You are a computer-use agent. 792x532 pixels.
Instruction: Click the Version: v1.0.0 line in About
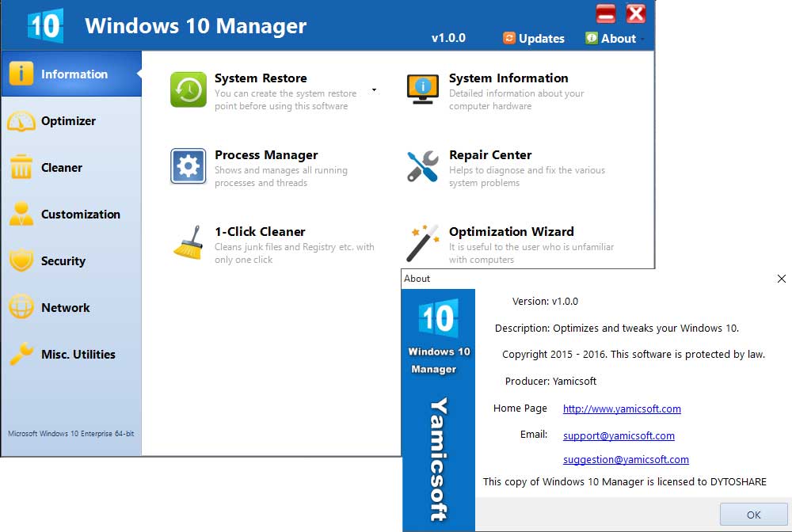[x=545, y=302]
